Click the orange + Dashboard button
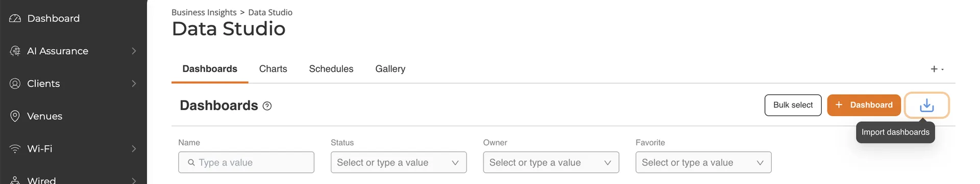The width and height of the screenshot is (980, 184). (864, 105)
